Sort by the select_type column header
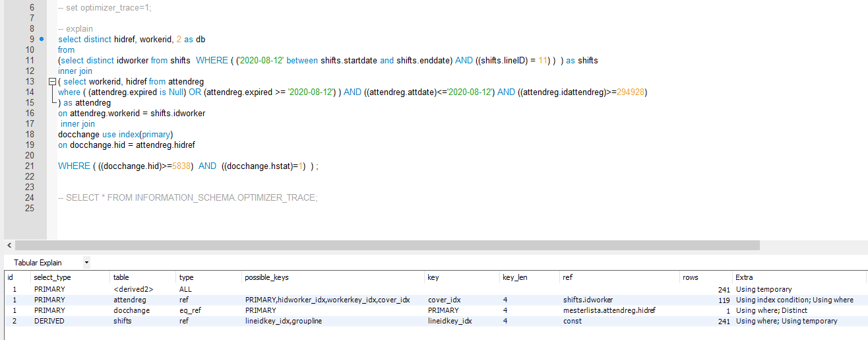The image size is (868, 340). [x=52, y=277]
